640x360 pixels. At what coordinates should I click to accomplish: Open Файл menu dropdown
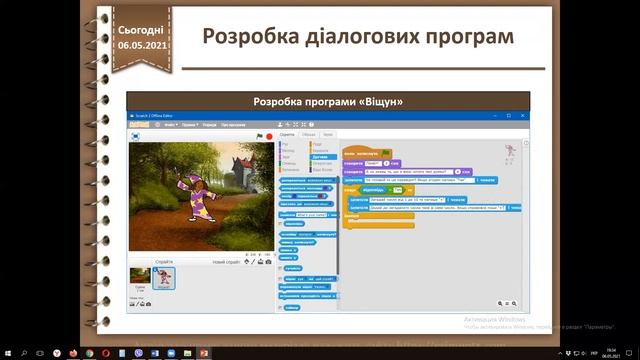click(x=171, y=125)
